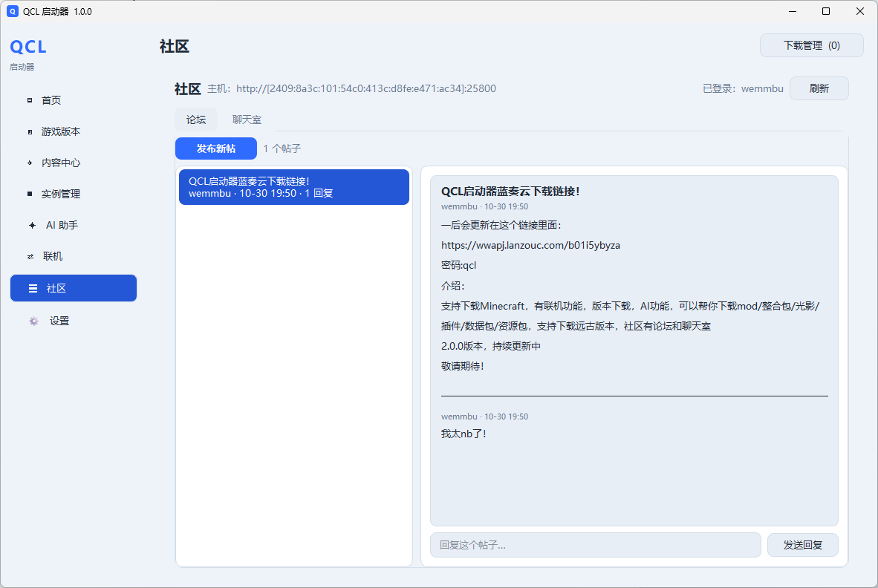The width and height of the screenshot is (878, 588).
Task: Select the post QCL启动器蓝奏云下载链接! in list
Action: point(294,187)
